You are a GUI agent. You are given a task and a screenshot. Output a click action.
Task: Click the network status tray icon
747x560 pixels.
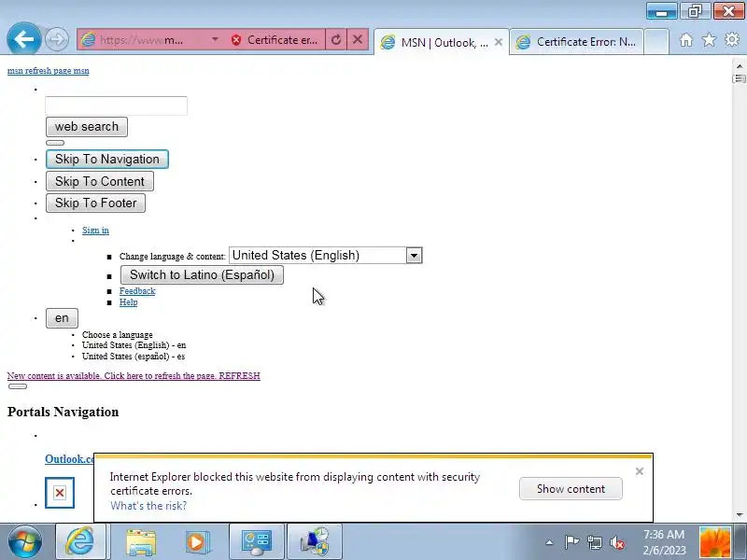(x=595, y=542)
